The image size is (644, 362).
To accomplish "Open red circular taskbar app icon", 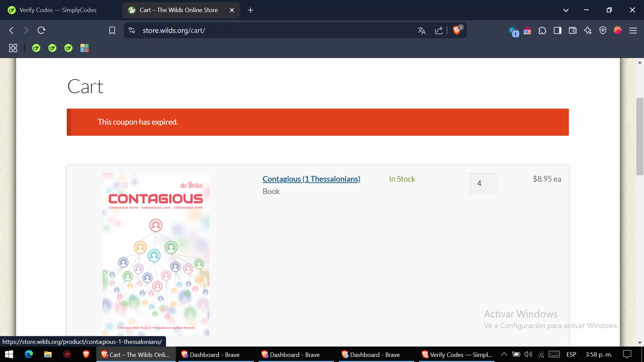I will coord(67,354).
